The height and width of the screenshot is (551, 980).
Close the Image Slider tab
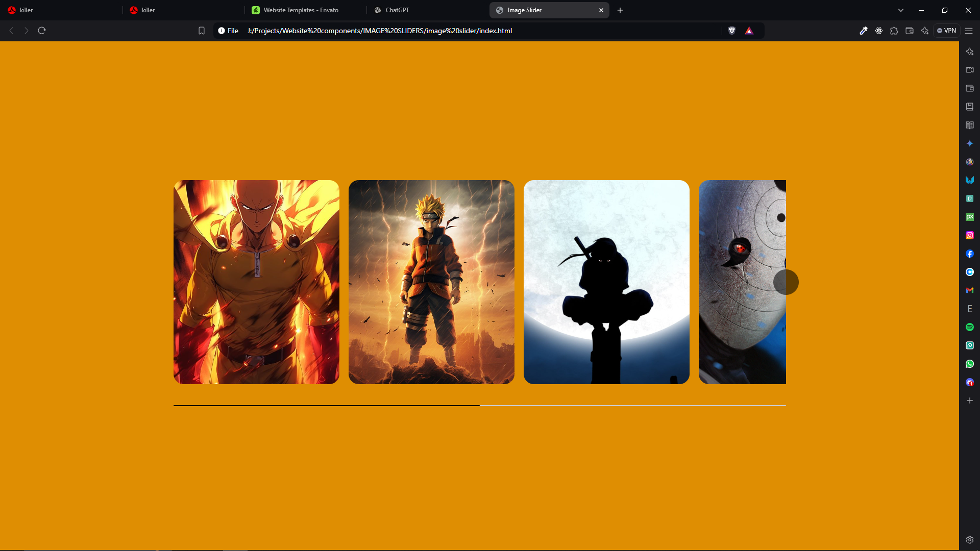601,10
